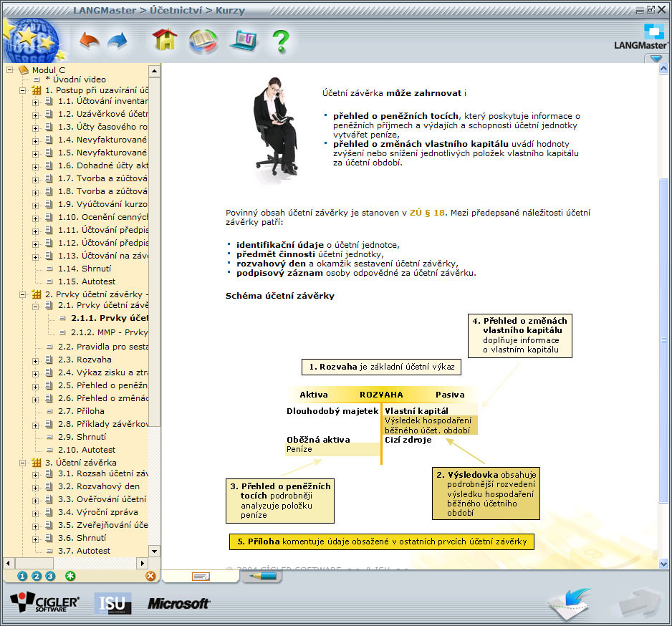672x626 pixels.
Task: Select tree level 2 circle button
Action: pyautogui.click(x=37, y=577)
